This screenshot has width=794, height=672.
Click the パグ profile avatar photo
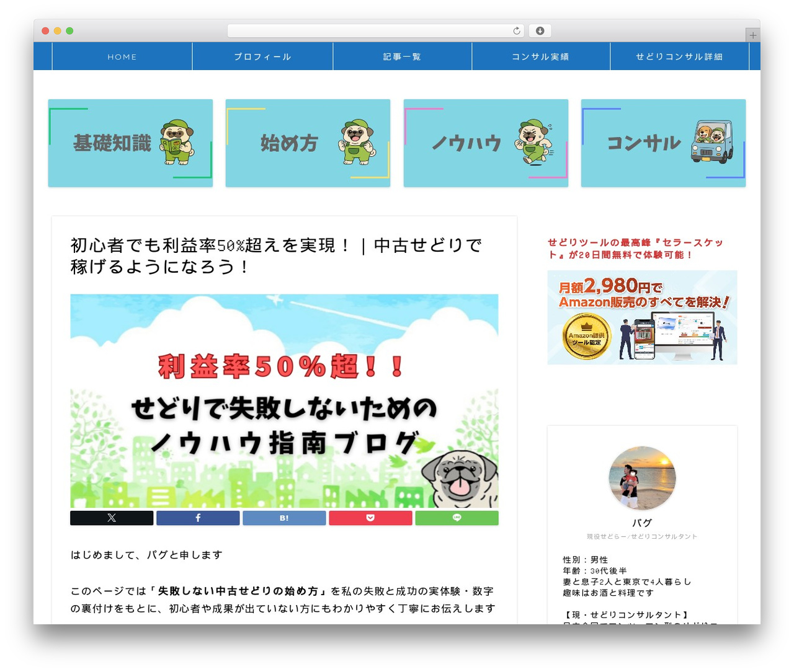[x=642, y=479]
